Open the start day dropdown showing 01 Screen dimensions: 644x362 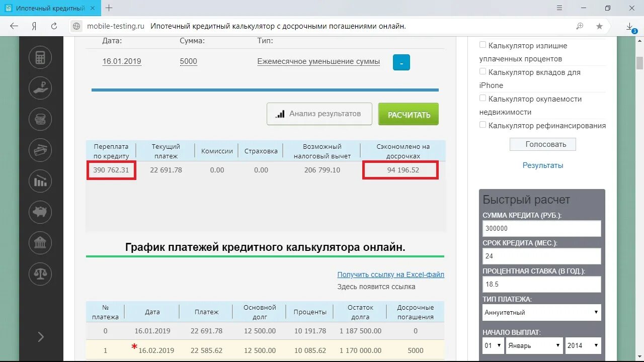coord(493,345)
